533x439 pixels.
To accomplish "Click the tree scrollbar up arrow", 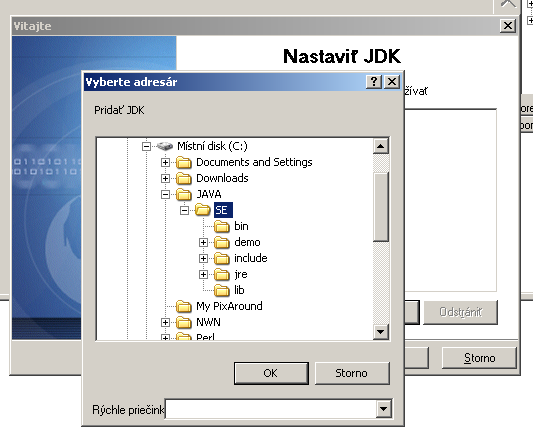I will click(381, 146).
